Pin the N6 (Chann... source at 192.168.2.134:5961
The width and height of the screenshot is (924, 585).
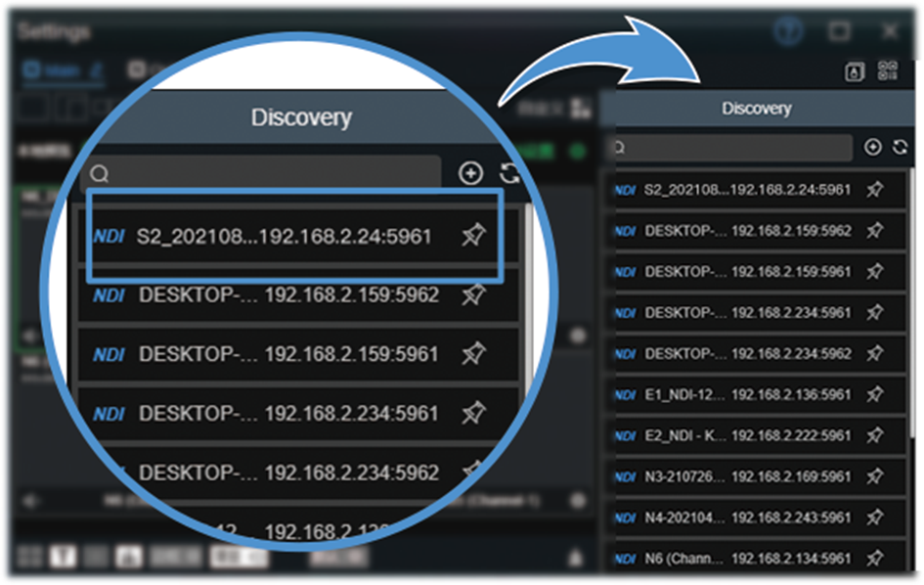click(875, 558)
